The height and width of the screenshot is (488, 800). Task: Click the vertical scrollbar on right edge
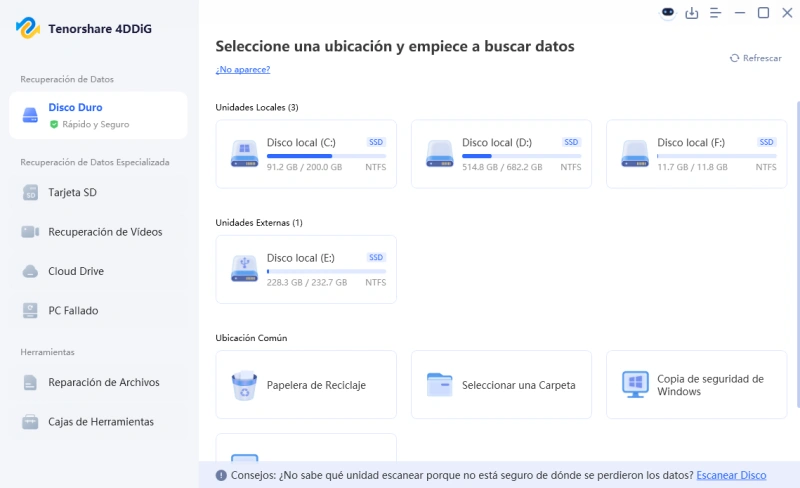click(797, 254)
